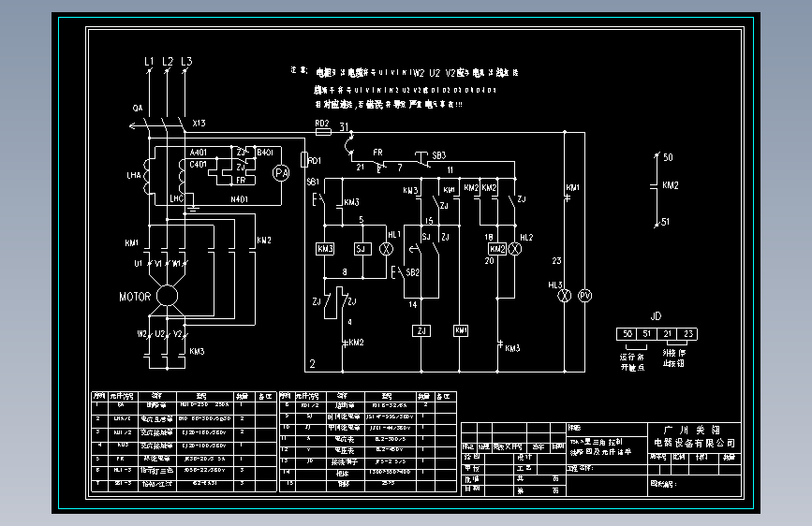Select the SJ coil box
The height and width of the screenshot is (526, 812).
click(x=362, y=249)
